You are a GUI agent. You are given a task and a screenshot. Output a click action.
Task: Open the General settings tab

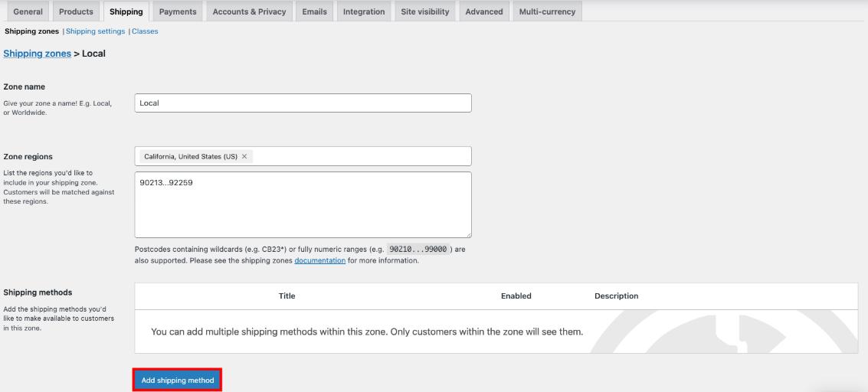click(28, 11)
